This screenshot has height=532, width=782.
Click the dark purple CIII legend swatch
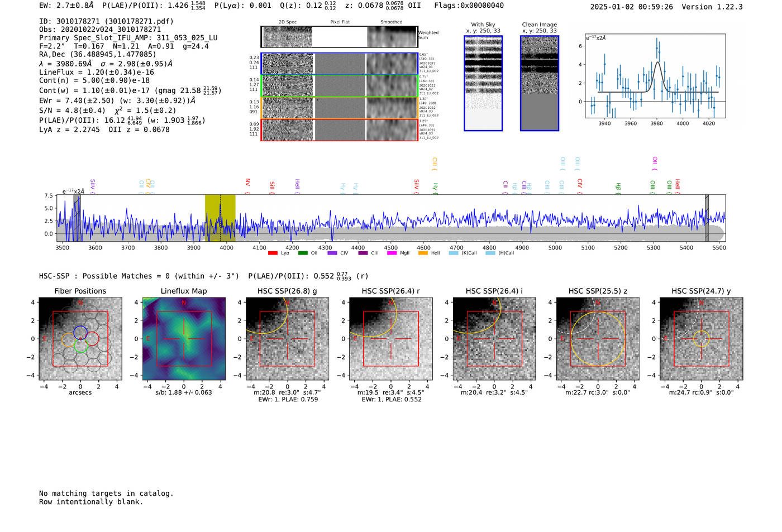(363, 253)
